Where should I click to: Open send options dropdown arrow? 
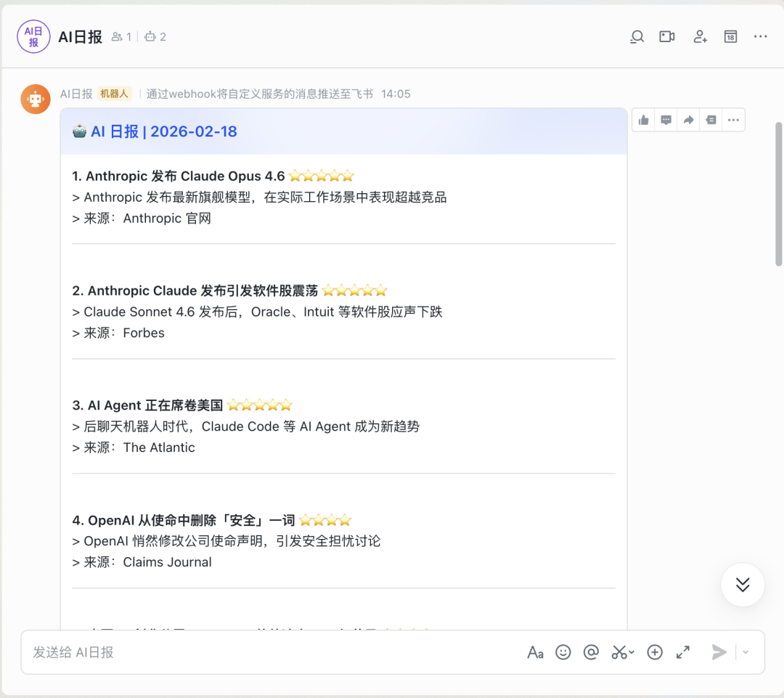click(746, 652)
